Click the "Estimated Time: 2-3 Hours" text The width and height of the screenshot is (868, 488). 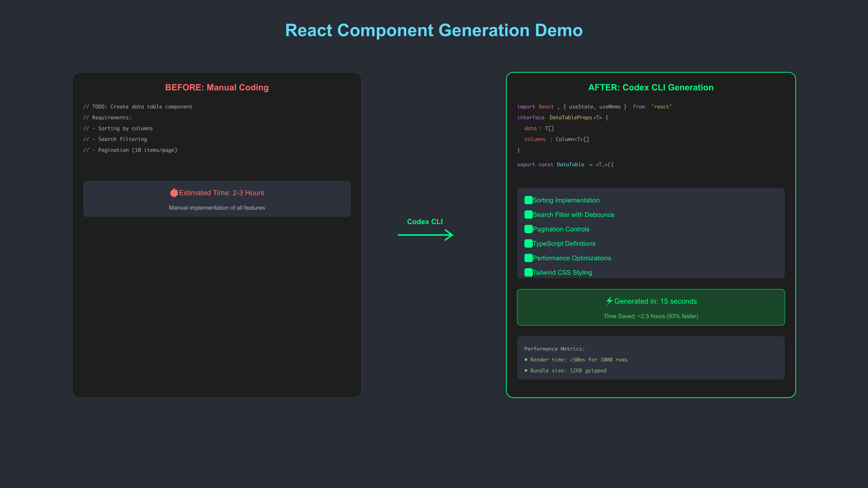point(221,193)
